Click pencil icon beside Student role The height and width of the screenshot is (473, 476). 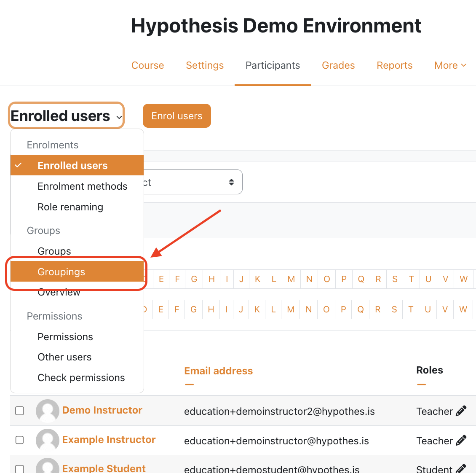461,468
